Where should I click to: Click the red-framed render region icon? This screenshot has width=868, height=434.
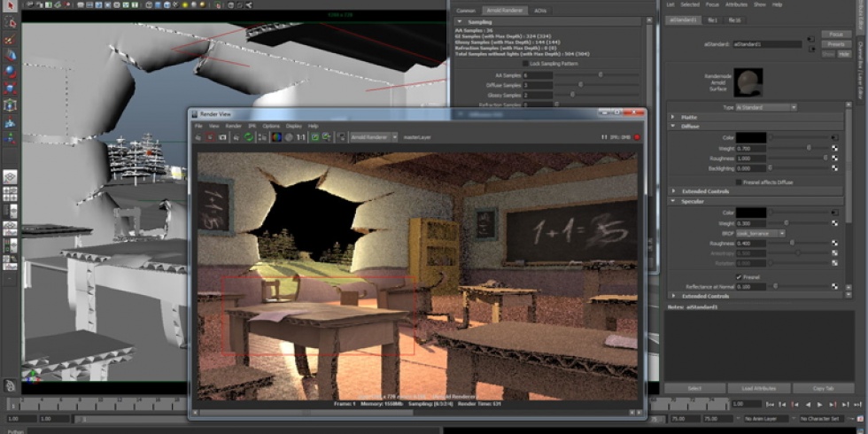[210, 137]
